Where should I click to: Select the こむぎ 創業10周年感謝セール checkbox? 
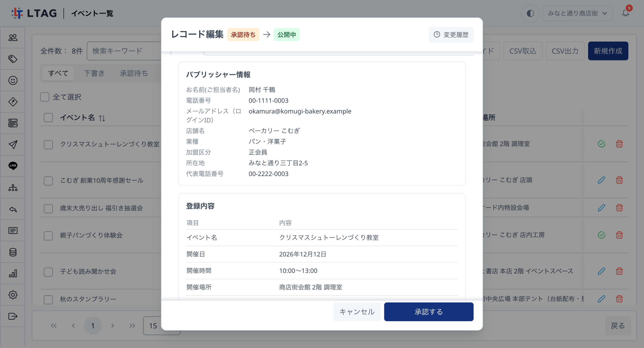tap(48, 181)
